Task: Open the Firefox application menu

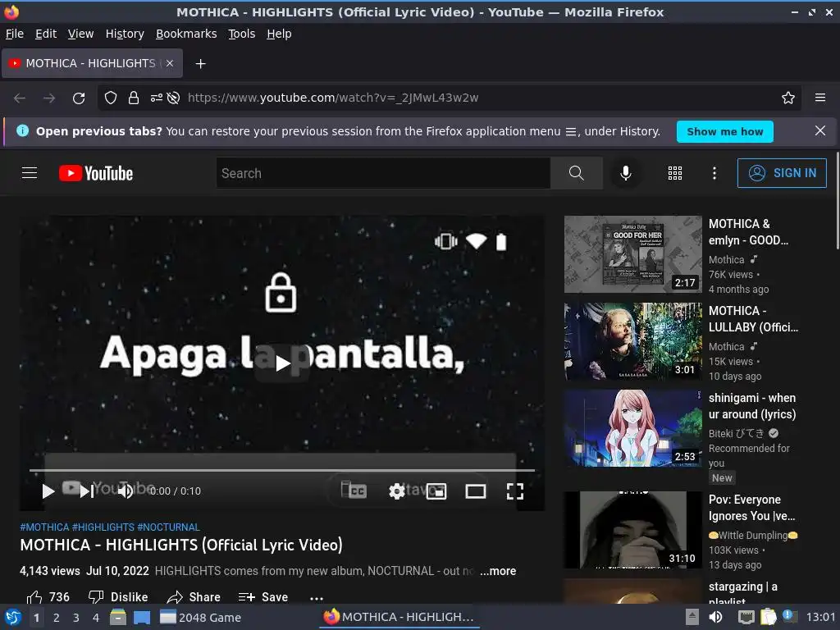Action: (820, 98)
